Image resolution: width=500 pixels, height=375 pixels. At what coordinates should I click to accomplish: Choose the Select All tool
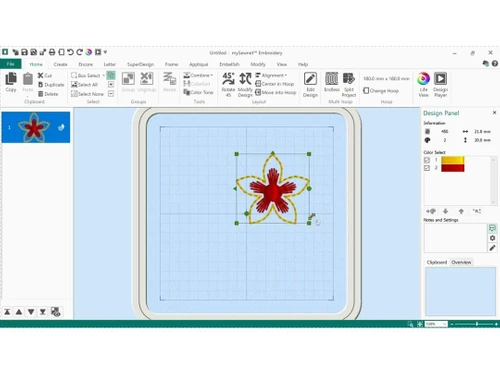85,85
